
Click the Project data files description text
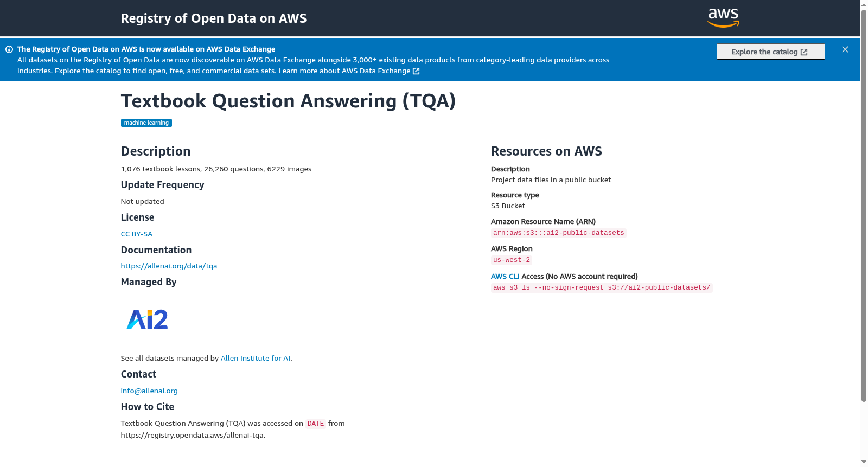pyautogui.click(x=551, y=180)
